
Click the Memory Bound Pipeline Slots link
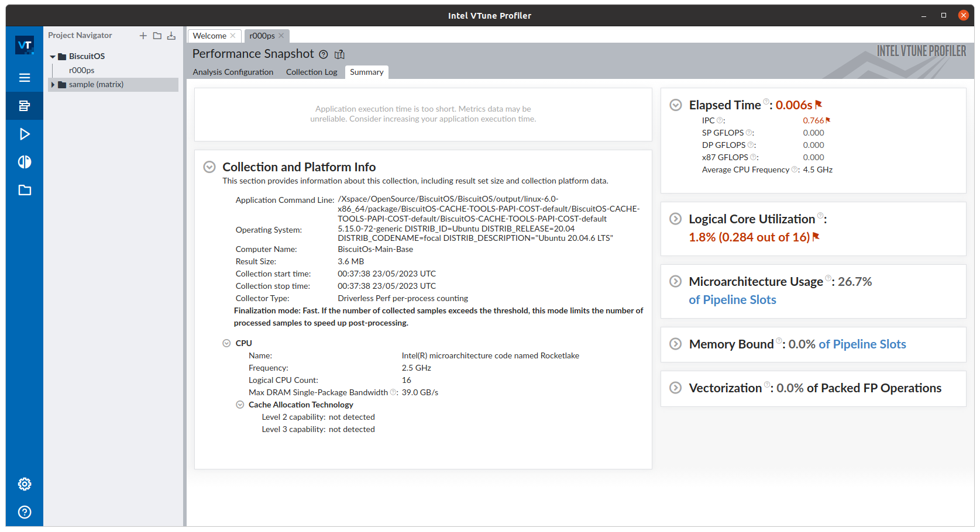[862, 344]
